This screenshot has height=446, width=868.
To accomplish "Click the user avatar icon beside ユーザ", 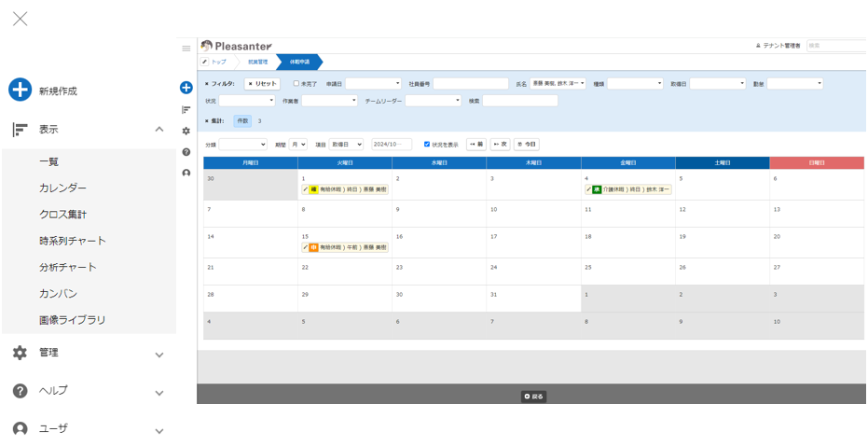I will tap(20, 429).
